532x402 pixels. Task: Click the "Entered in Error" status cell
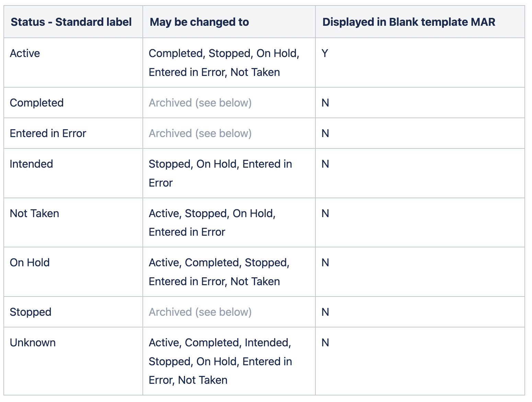pyautogui.click(x=48, y=133)
